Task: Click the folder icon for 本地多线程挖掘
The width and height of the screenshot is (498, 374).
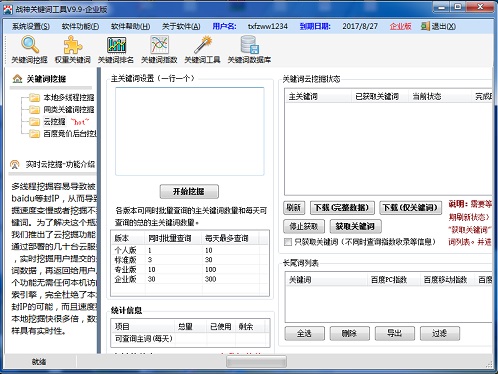Action: click(34, 98)
